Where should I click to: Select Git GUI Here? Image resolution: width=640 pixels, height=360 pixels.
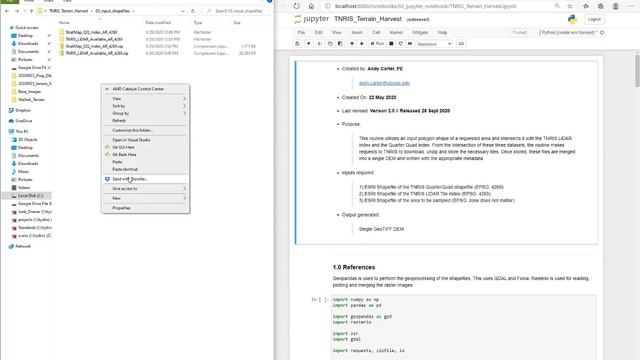coord(145,147)
